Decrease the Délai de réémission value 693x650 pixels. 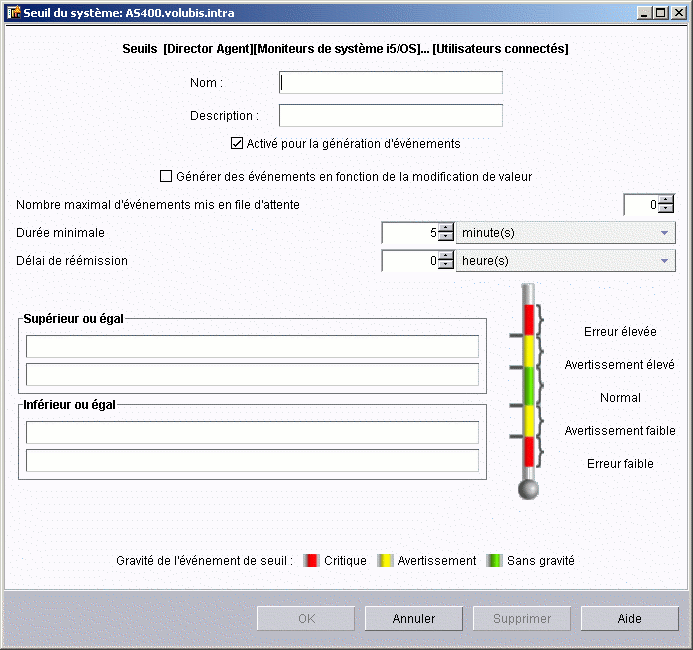446,265
